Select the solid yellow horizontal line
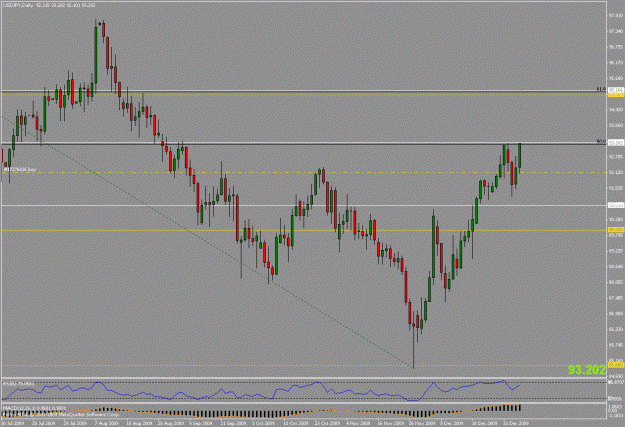Screen dimensions: 625x427 [x=304, y=230]
